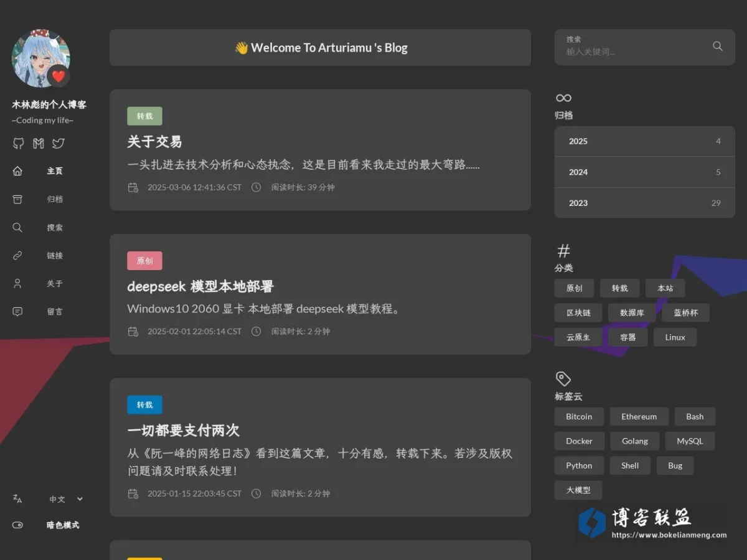
Task: Open the article 关于交易
Action: point(154,142)
